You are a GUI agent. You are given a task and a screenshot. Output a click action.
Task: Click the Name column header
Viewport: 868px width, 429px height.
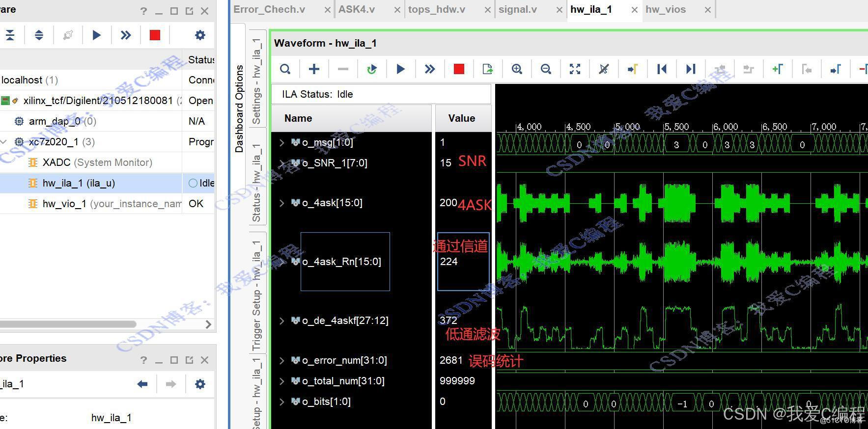coord(351,118)
